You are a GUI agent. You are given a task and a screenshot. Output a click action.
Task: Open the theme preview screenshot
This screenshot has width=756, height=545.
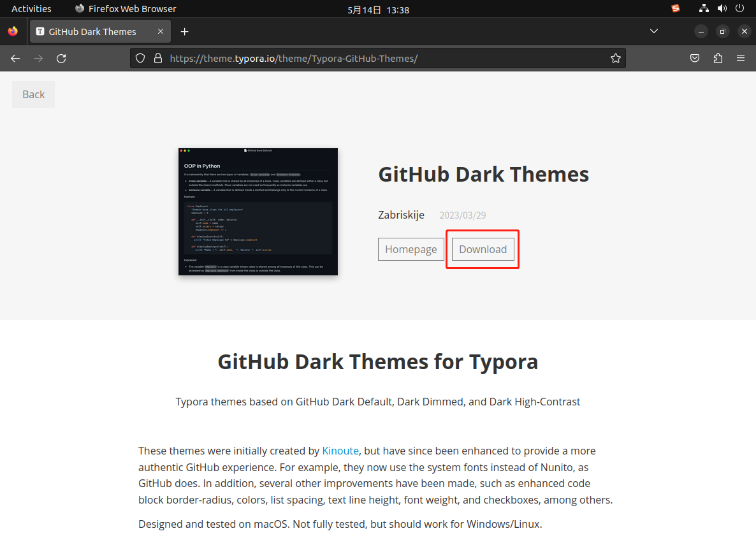point(258,212)
